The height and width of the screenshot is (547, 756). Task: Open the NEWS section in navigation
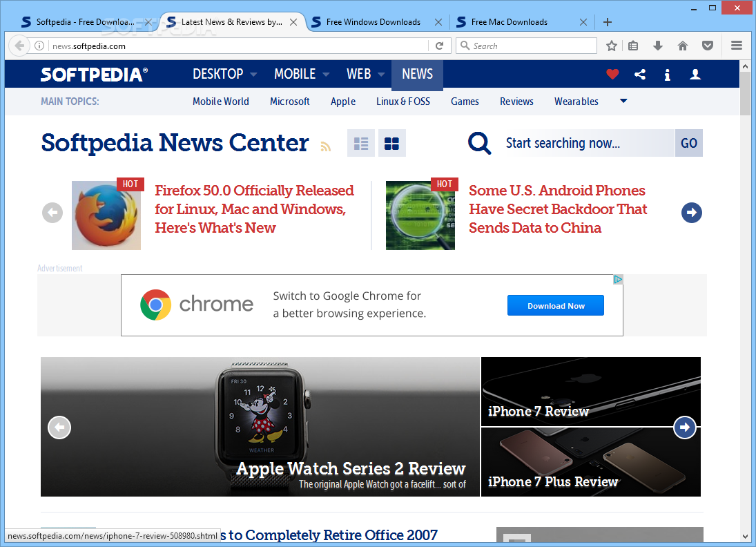(x=417, y=75)
